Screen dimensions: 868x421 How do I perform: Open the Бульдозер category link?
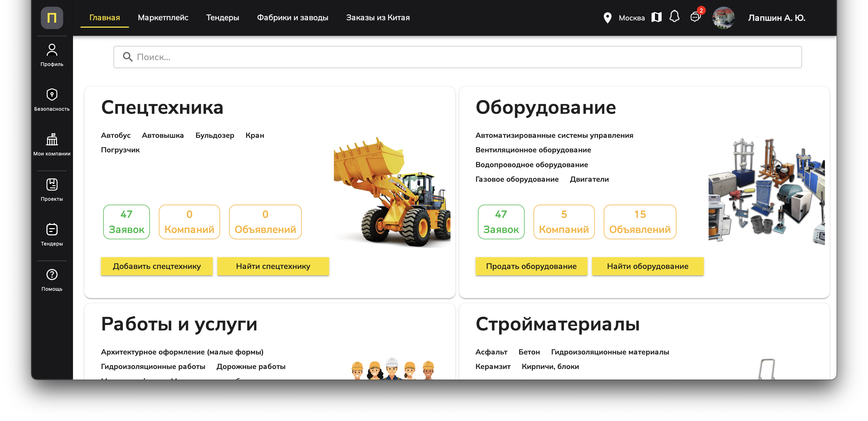[x=215, y=135]
